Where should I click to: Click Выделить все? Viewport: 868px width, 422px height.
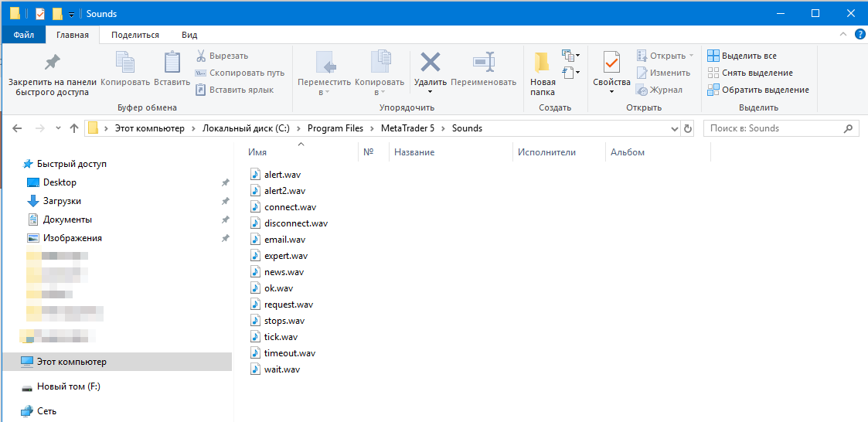[x=742, y=56]
